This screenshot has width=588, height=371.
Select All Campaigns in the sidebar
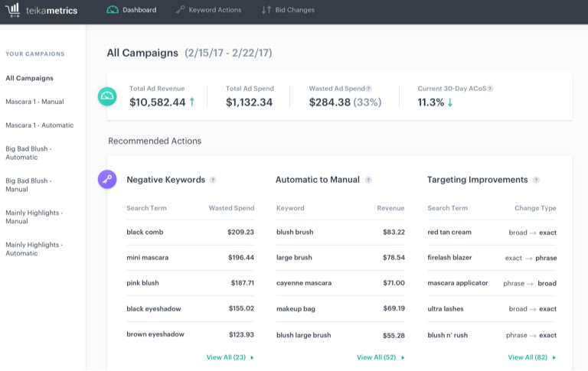[x=29, y=78]
